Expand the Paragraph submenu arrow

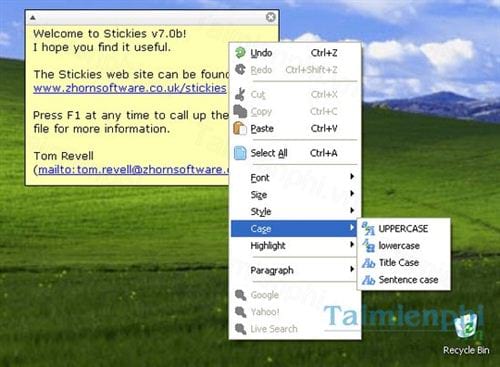[x=352, y=269]
